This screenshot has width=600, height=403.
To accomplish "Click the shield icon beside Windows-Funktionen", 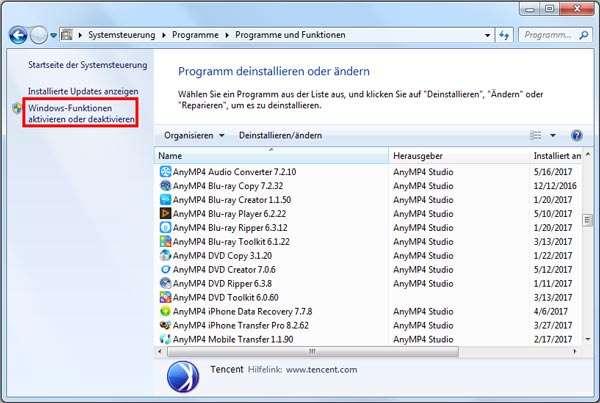I will pos(17,108).
